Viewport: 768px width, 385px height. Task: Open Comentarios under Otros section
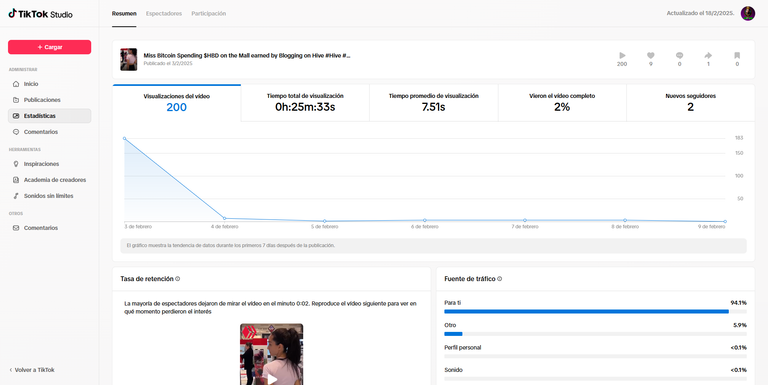tap(49, 228)
